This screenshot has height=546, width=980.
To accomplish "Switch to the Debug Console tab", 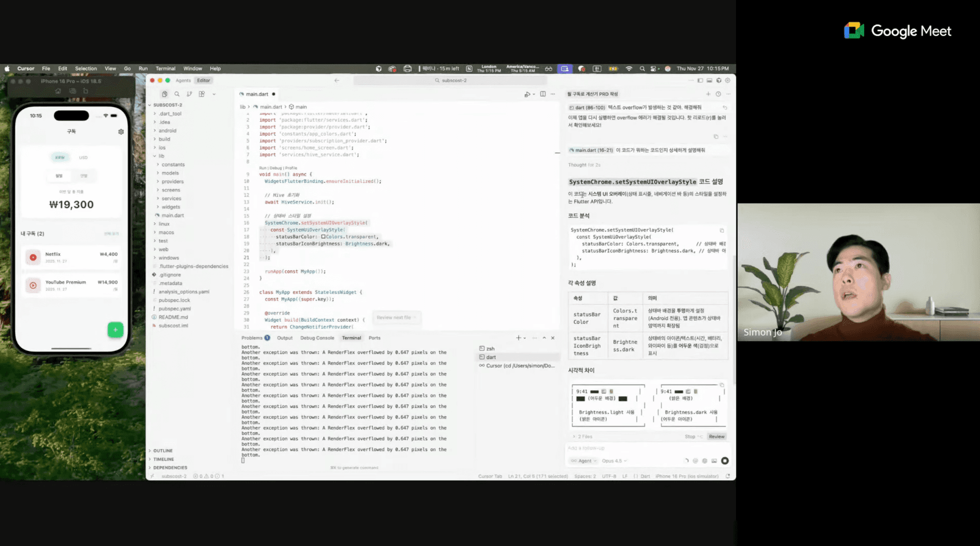I will [317, 338].
